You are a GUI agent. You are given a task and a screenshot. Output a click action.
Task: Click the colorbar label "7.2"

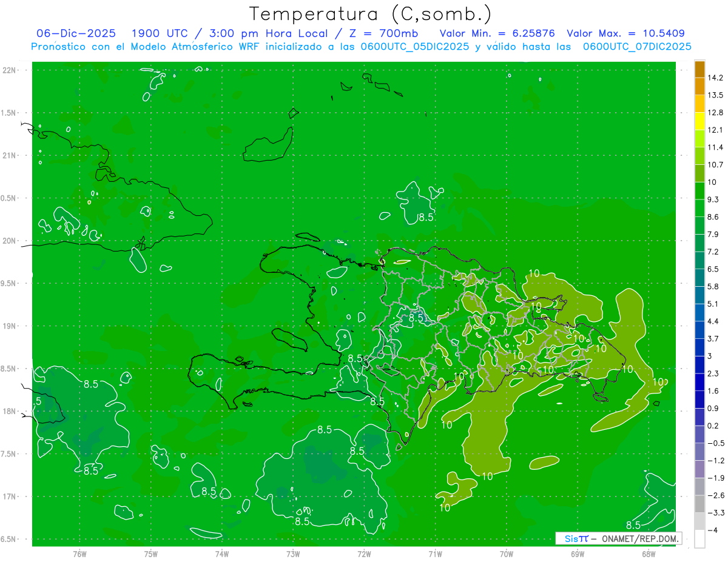click(713, 252)
